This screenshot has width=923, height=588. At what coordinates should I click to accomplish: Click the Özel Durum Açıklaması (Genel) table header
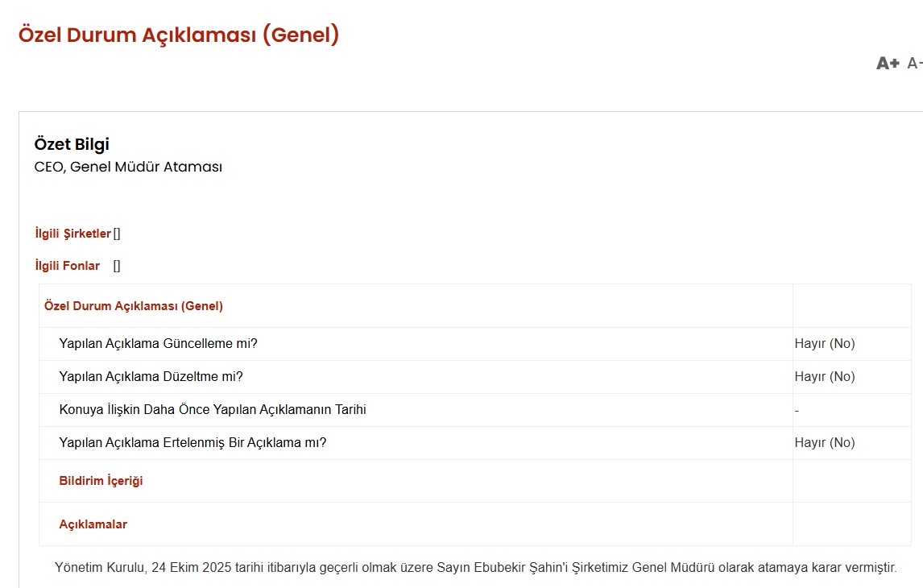point(134,306)
